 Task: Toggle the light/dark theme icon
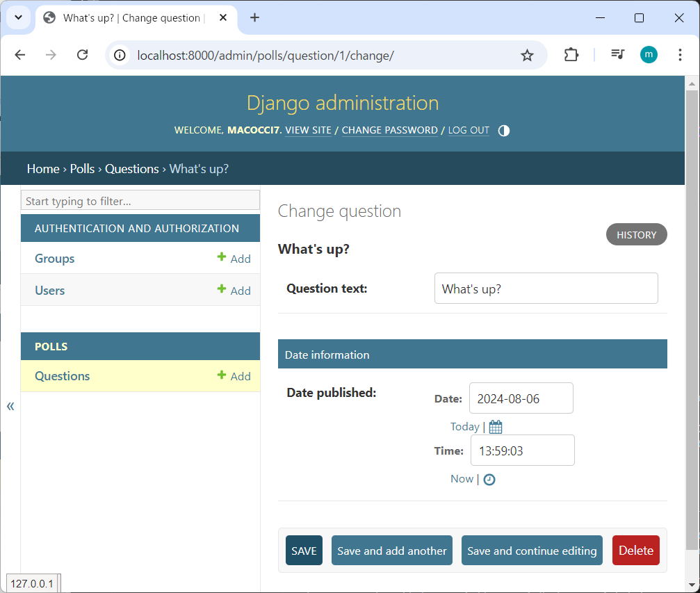coord(504,131)
